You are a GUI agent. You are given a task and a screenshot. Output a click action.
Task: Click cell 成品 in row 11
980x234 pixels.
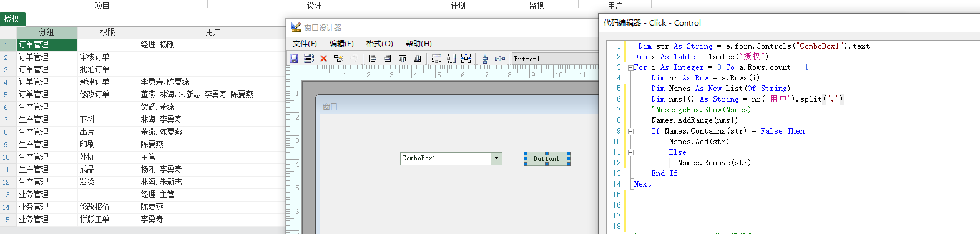tap(108, 169)
